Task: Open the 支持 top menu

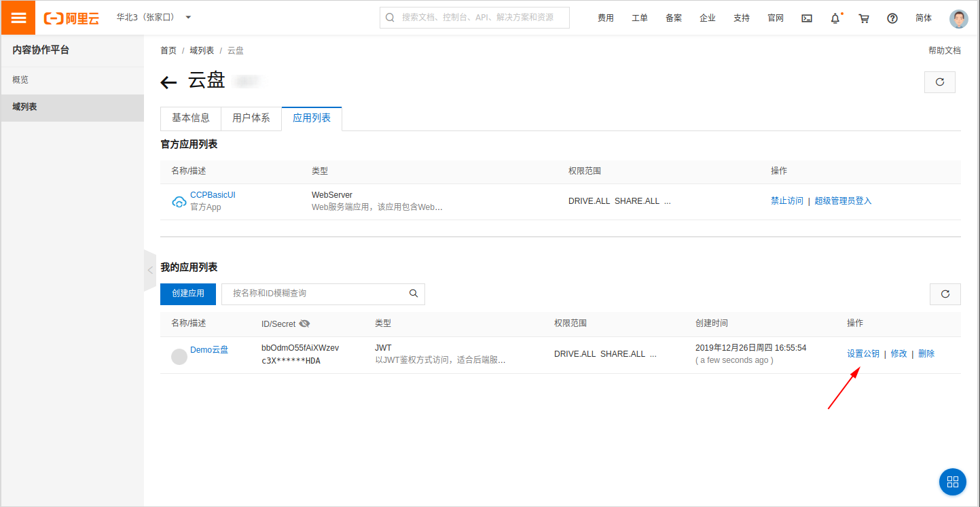Action: point(742,18)
